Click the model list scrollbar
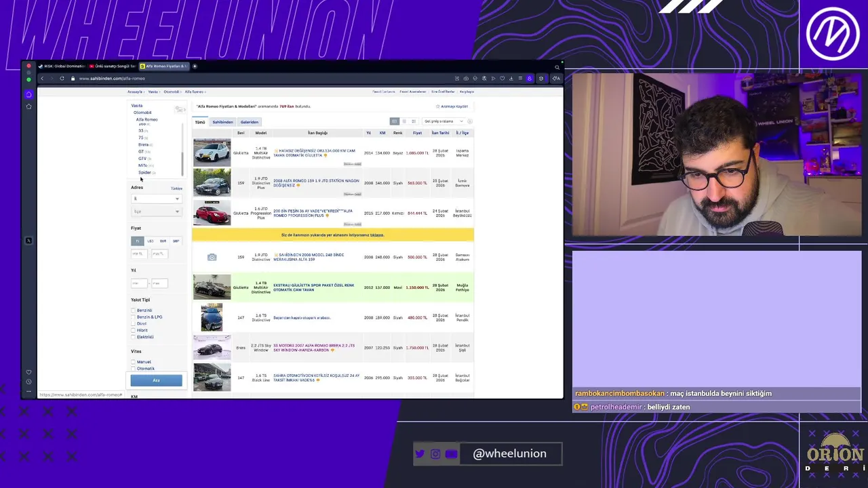The width and height of the screenshot is (868, 488). coord(181,163)
